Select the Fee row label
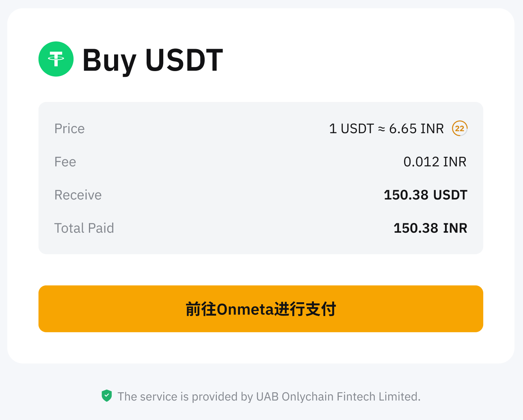The width and height of the screenshot is (523, 420). tap(65, 162)
